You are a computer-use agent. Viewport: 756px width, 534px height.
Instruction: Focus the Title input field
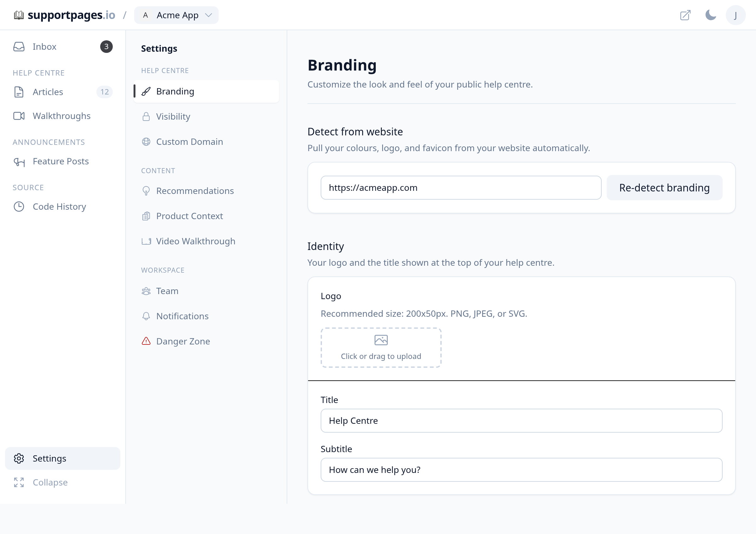click(x=522, y=421)
